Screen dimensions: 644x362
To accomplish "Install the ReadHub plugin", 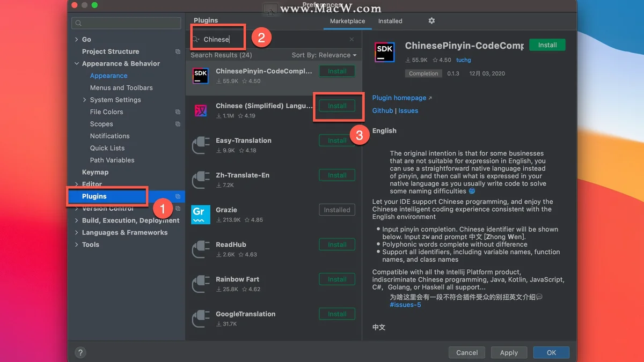I will click(337, 245).
